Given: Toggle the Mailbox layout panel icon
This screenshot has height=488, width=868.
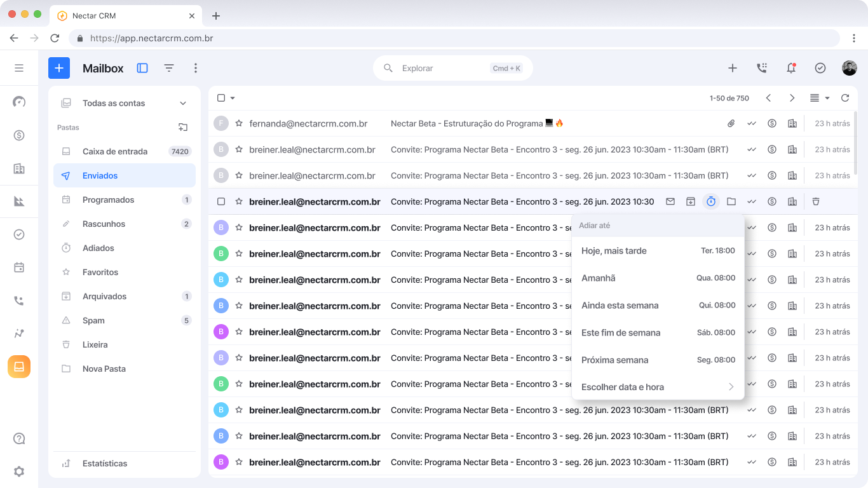Looking at the screenshot, I should [x=142, y=68].
